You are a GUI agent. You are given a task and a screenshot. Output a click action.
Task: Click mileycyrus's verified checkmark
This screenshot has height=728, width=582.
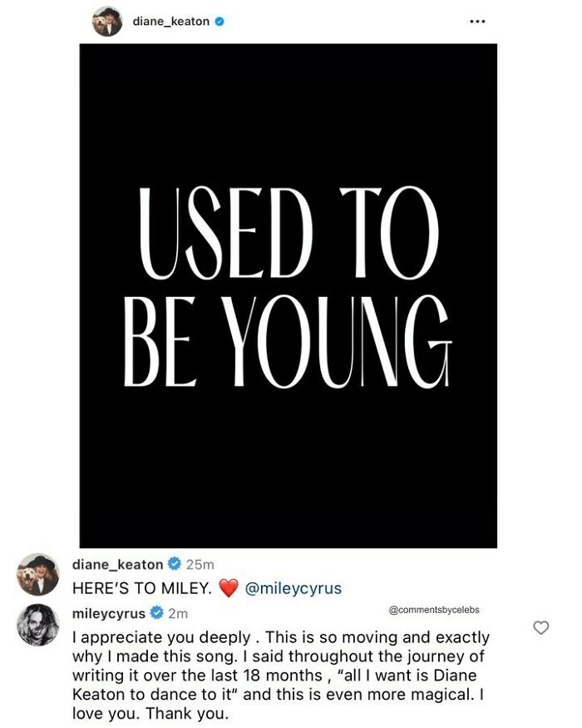click(x=155, y=610)
